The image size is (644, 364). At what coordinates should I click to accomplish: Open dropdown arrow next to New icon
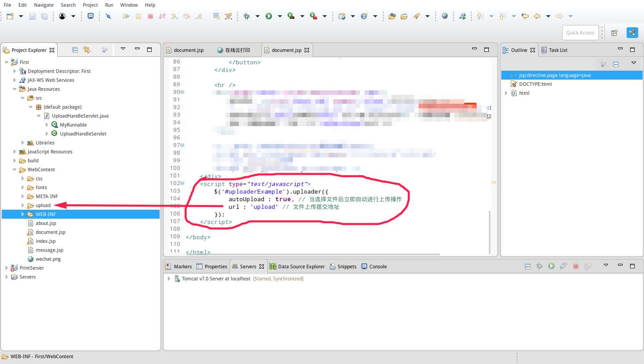tap(21, 16)
